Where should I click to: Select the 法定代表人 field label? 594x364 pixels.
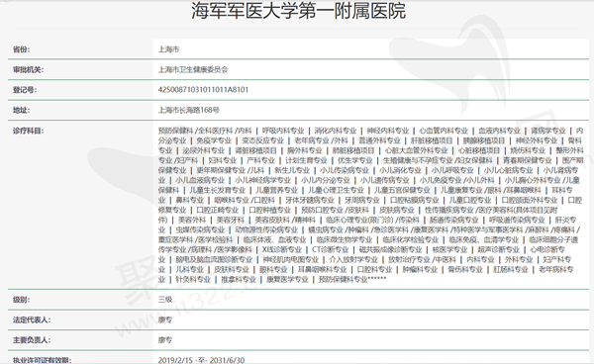tap(32, 320)
